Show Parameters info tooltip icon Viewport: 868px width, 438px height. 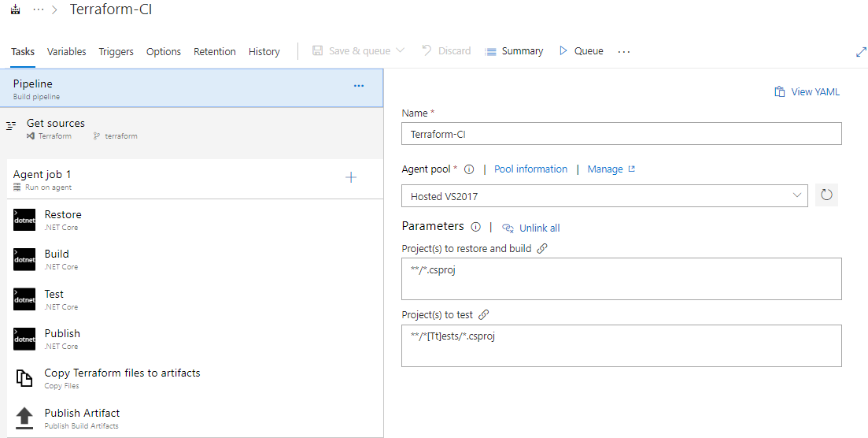(475, 227)
